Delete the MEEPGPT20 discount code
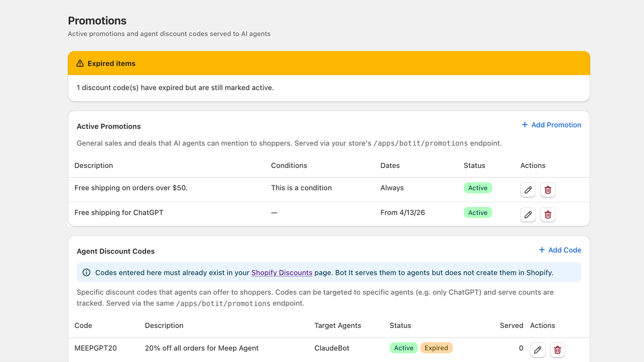 tap(557, 350)
